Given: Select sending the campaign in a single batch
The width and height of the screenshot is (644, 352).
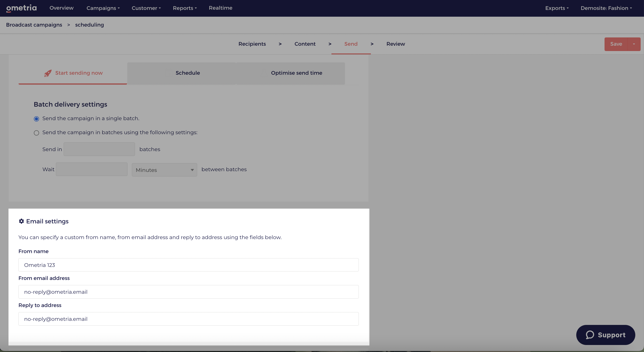Looking at the screenshot, I should [36, 119].
